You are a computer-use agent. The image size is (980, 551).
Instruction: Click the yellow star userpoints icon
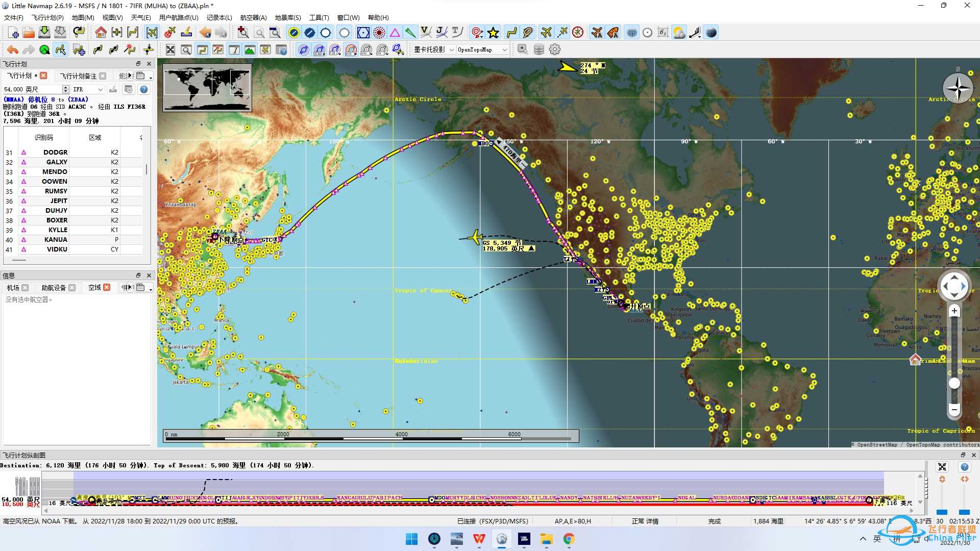[493, 33]
